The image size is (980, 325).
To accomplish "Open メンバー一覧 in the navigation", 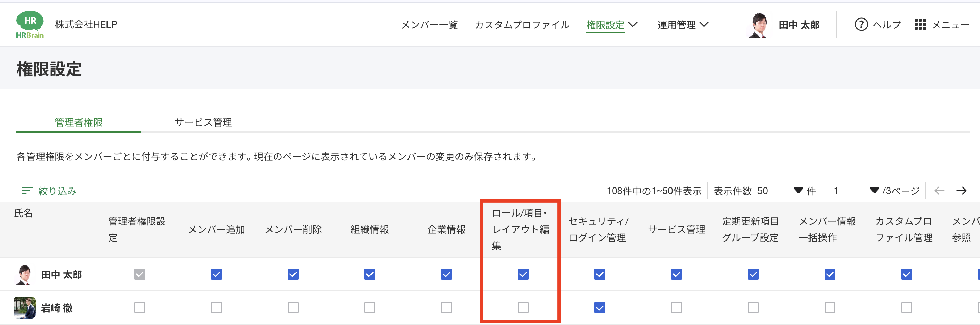I will (429, 25).
